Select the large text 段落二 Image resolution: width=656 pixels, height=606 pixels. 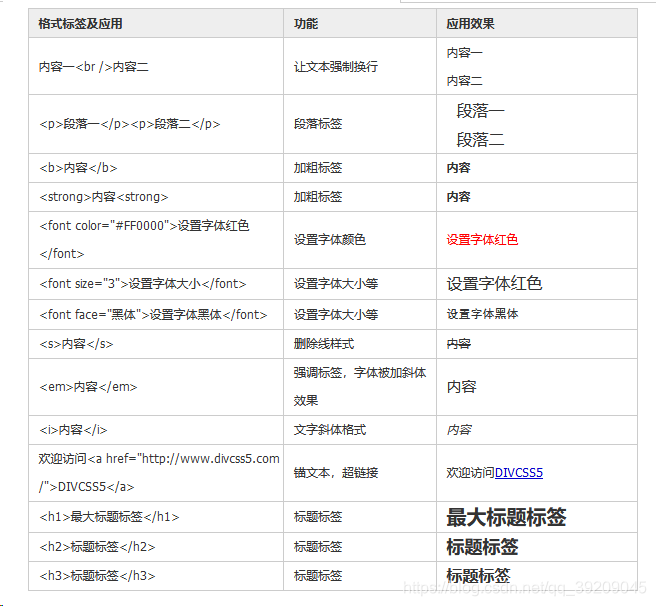[x=480, y=139]
